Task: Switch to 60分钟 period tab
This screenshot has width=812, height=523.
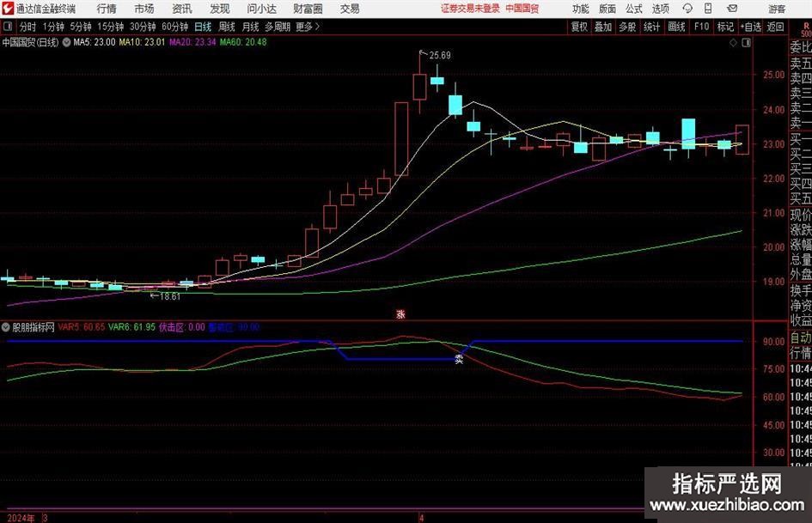Action: pos(174,27)
